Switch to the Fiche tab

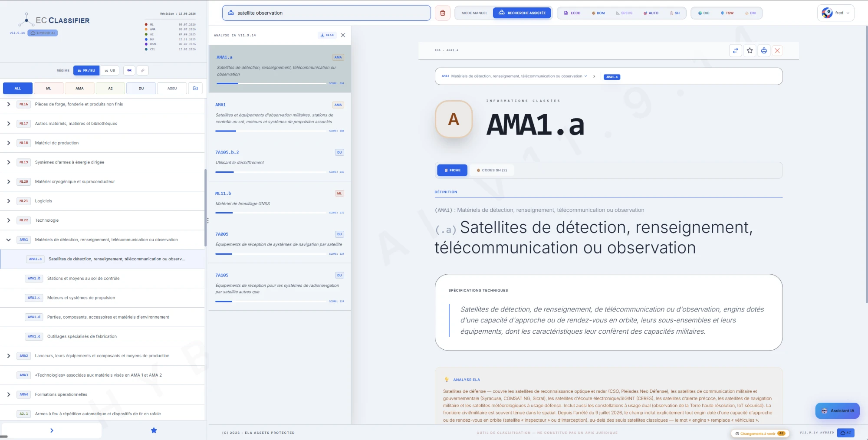452,170
